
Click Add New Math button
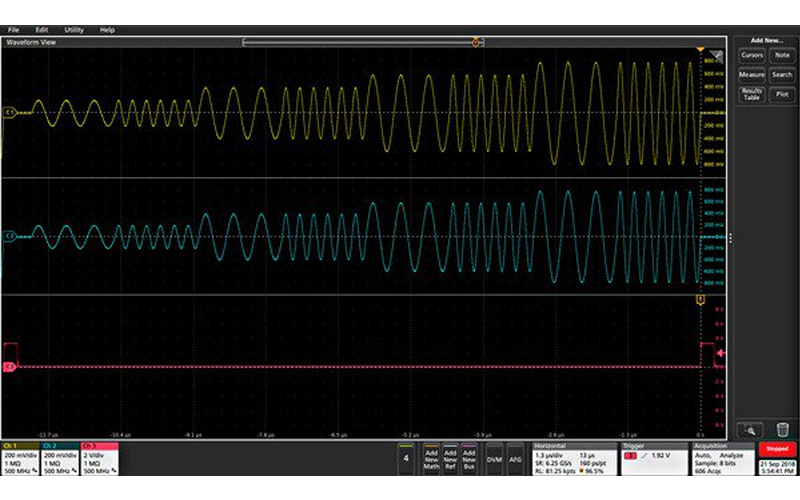431,459
